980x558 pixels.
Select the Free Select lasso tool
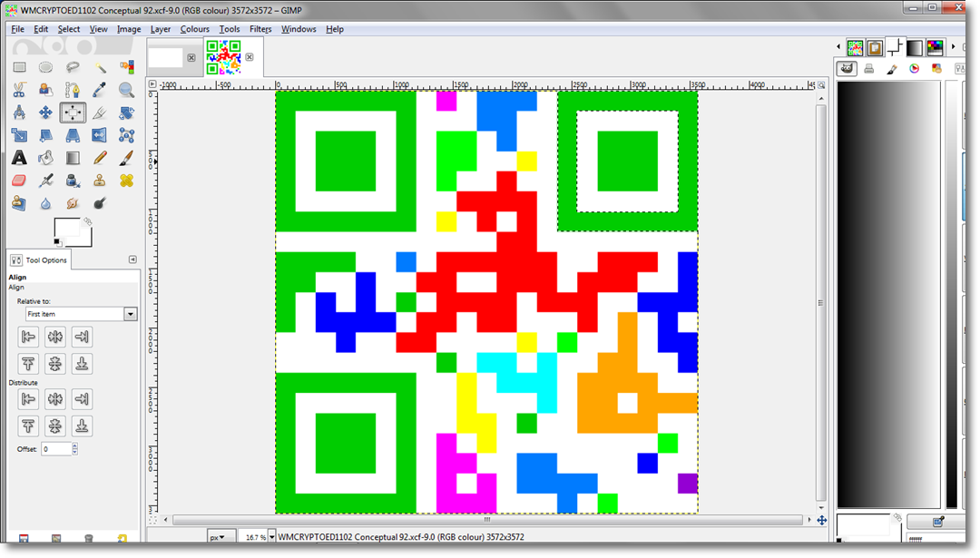(x=73, y=67)
